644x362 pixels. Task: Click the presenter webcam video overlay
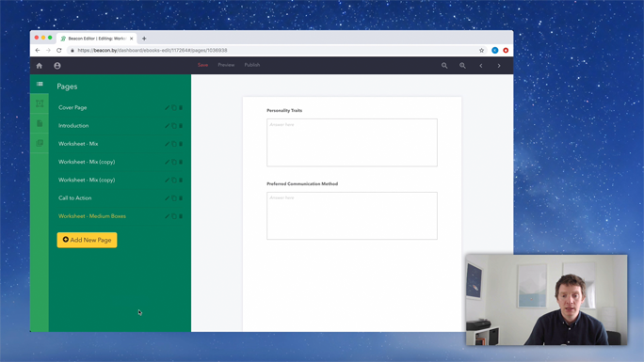pos(546,300)
